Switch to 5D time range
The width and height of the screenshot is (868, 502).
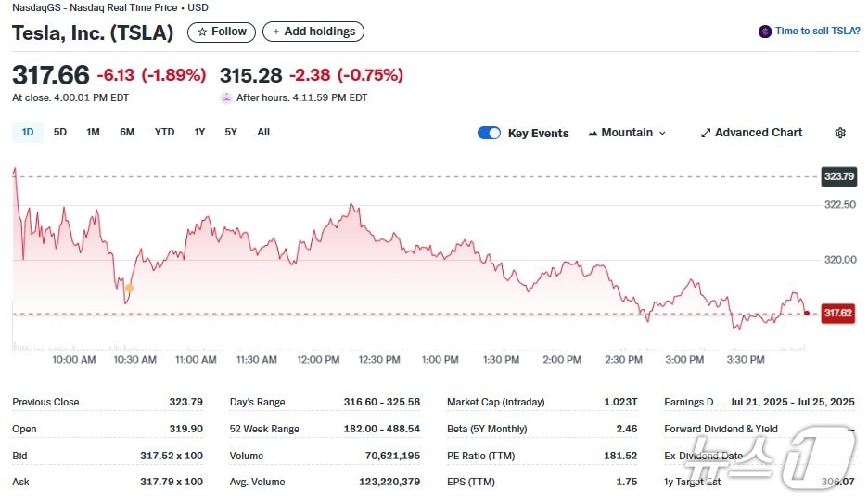(60, 132)
